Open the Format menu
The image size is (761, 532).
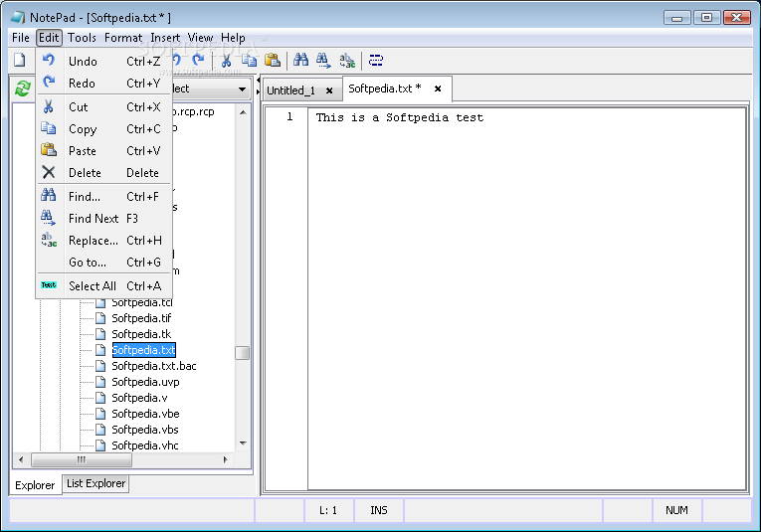pyautogui.click(x=123, y=38)
